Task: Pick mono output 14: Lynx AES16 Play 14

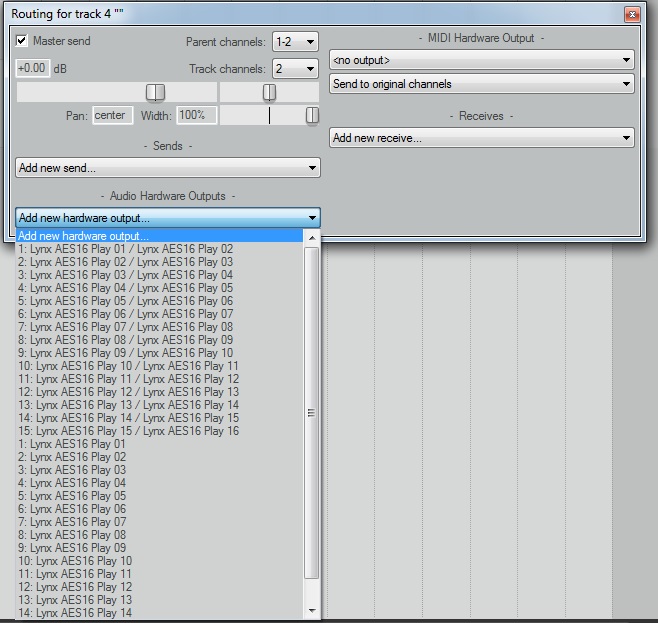Action: [159, 613]
